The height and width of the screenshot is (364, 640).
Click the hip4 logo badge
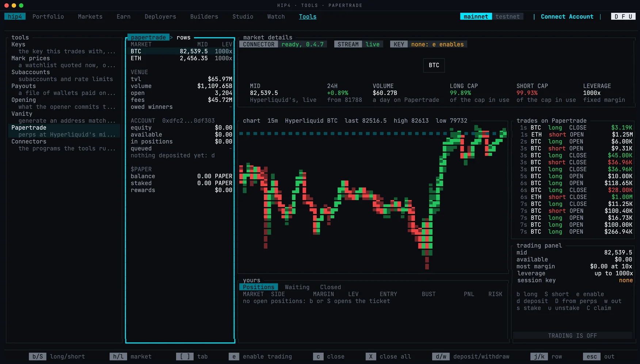(15, 16)
